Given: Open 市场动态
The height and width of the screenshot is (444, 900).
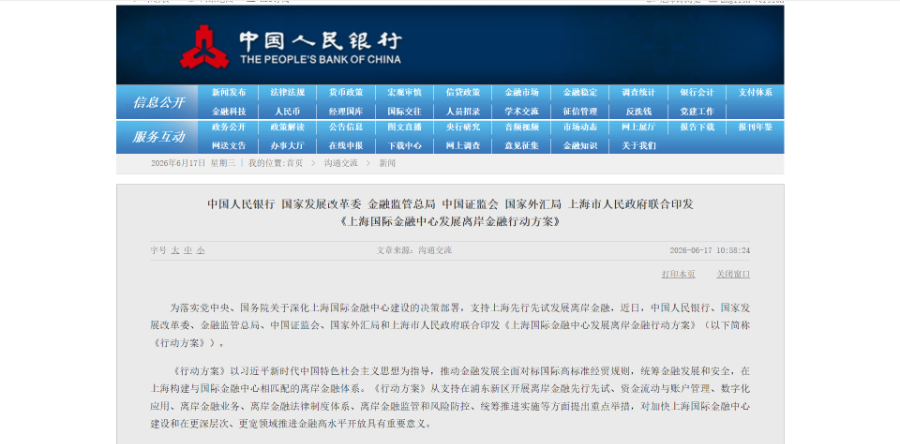Looking at the screenshot, I should pyautogui.click(x=580, y=127).
